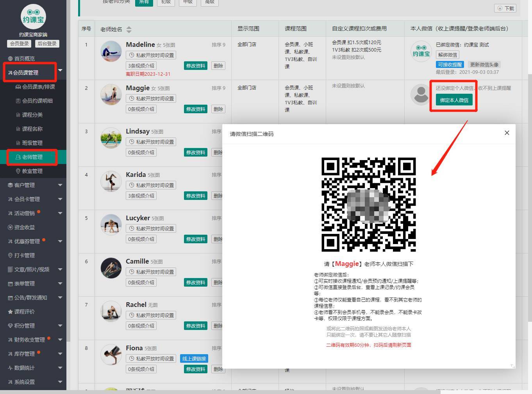Expand 库存管理 menu arrow
The width and height of the screenshot is (532, 394).
(x=60, y=354)
